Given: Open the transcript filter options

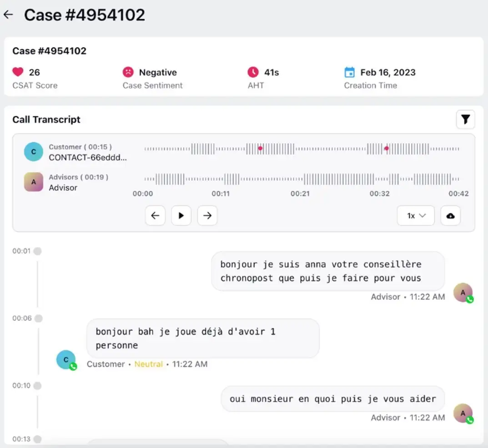Looking at the screenshot, I should pyautogui.click(x=465, y=119).
